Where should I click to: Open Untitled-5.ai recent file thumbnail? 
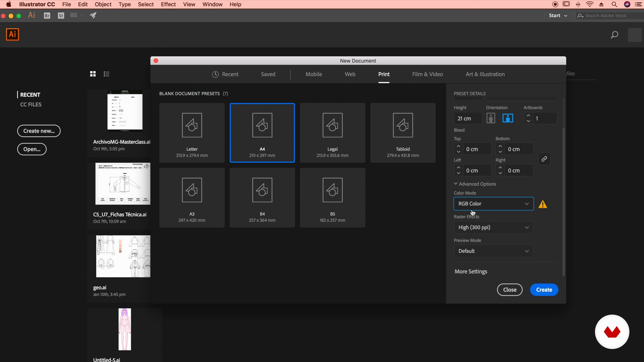(x=125, y=329)
